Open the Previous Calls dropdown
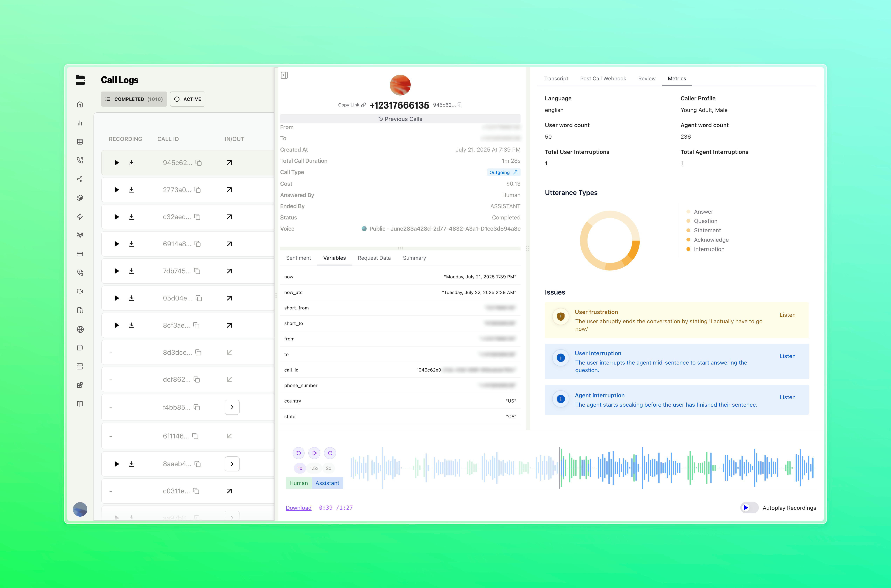The image size is (891, 588). [x=400, y=118]
